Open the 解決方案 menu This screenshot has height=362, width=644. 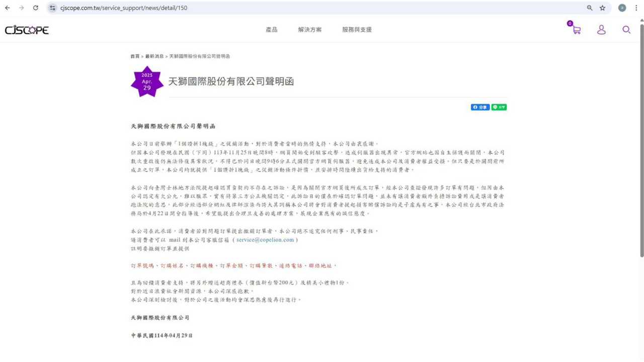click(309, 30)
